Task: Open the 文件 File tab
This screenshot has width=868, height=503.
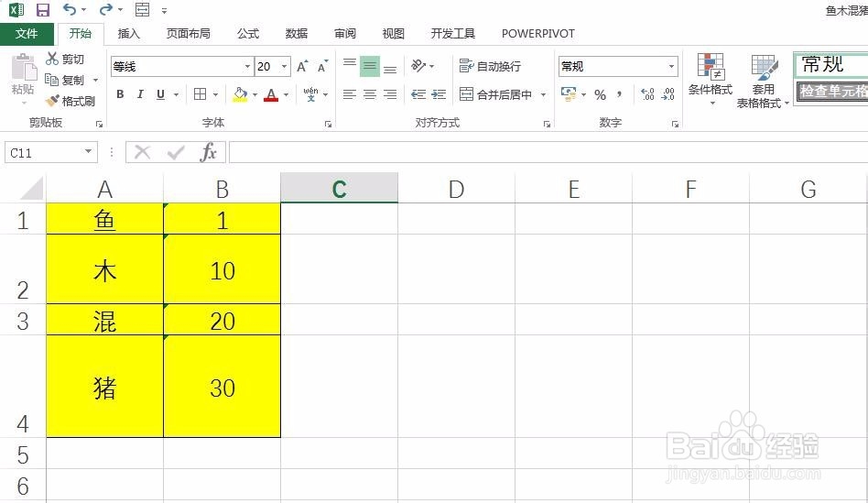Action: coord(27,34)
